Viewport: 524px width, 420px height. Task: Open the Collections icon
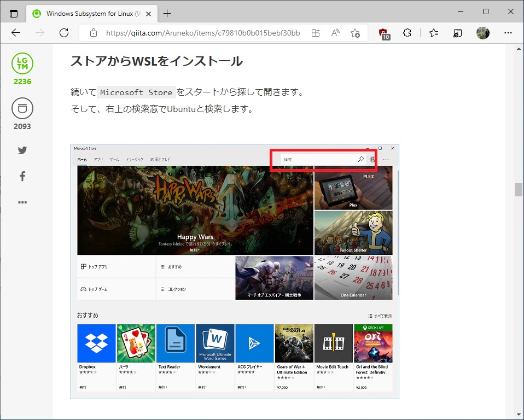pyautogui.click(x=457, y=33)
